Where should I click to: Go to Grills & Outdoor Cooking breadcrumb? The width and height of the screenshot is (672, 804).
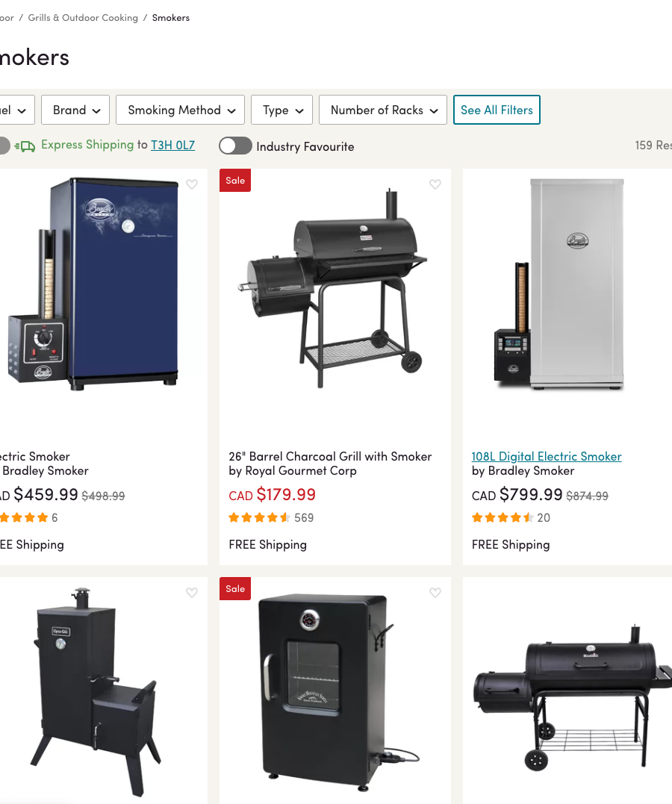83,18
